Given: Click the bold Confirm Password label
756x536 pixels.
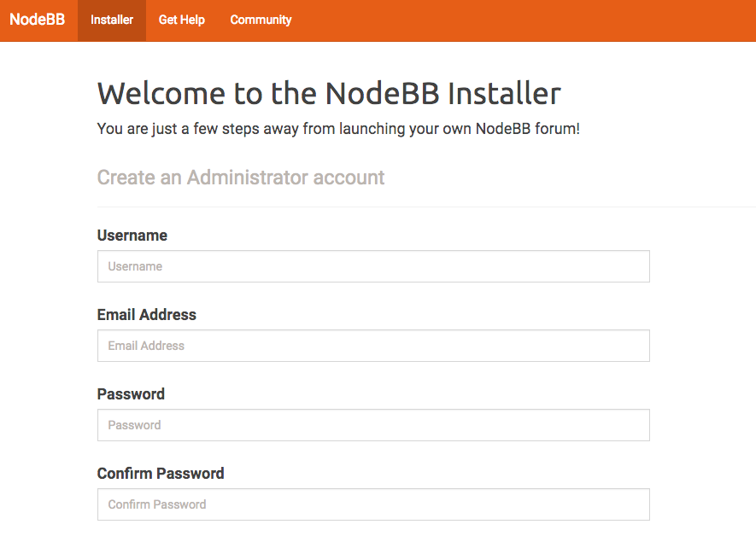Looking at the screenshot, I should [161, 474].
